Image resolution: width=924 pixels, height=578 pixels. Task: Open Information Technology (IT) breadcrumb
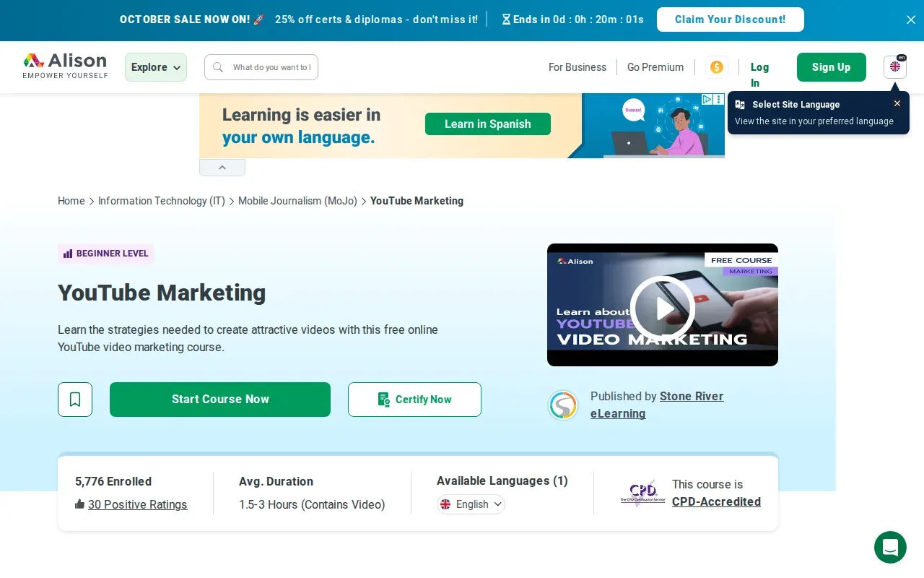[162, 201]
